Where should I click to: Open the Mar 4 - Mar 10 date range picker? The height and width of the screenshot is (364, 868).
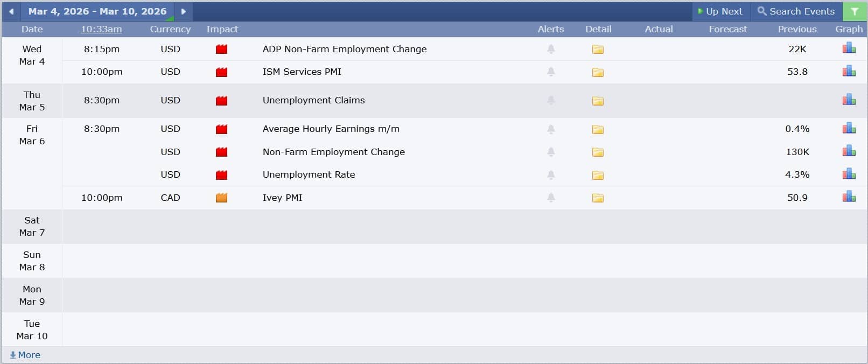(97, 11)
